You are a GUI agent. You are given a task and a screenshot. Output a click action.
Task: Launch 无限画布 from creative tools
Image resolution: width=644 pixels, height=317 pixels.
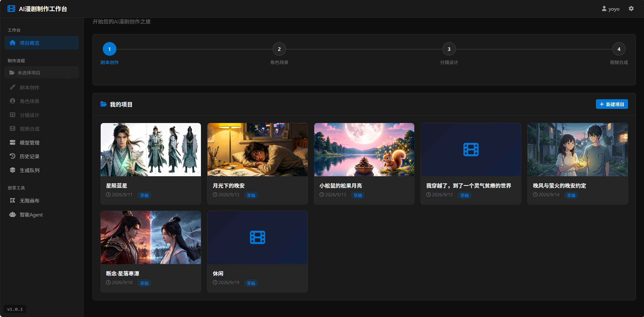tap(41, 201)
